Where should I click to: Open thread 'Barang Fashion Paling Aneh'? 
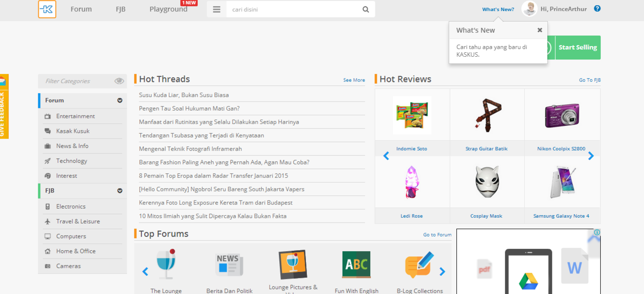tap(224, 162)
